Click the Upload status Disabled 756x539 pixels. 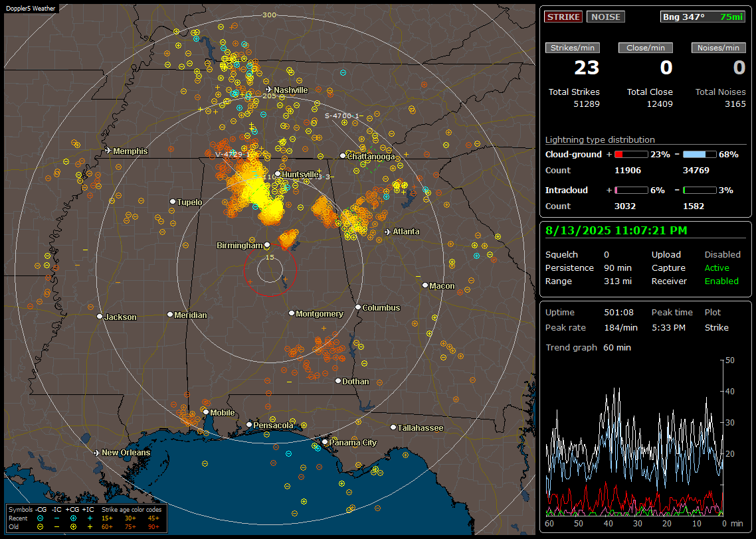point(722,255)
